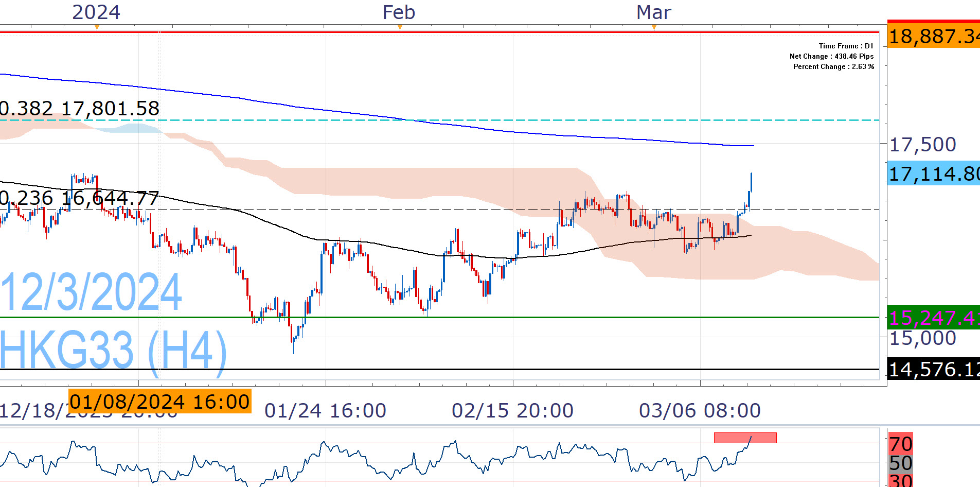Click the 02/15 20:00 time axis label
This screenshot has height=487, width=980.
tap(512, 411)
